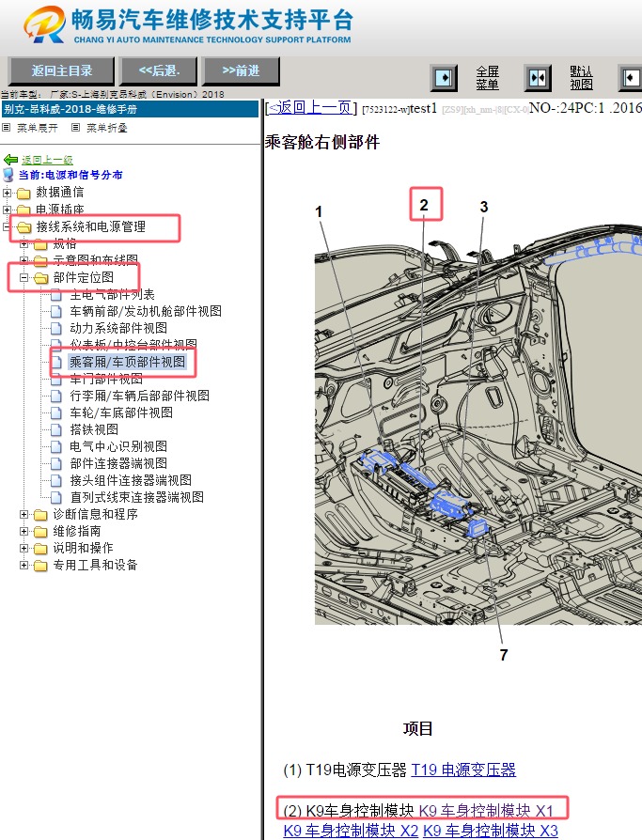
Task: Go forward with the >>前进 button
Action: (x=242, y=70)
